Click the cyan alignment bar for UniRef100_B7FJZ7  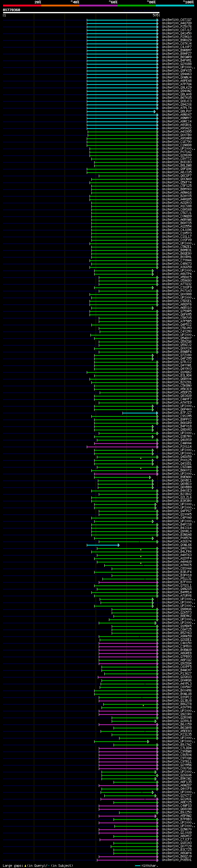point(140,413)
